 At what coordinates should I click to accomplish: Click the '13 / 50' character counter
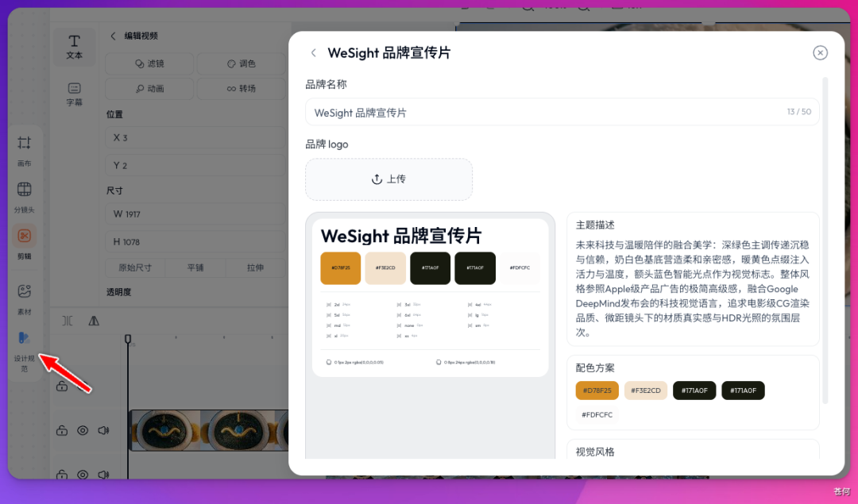(x=799, y=111)
